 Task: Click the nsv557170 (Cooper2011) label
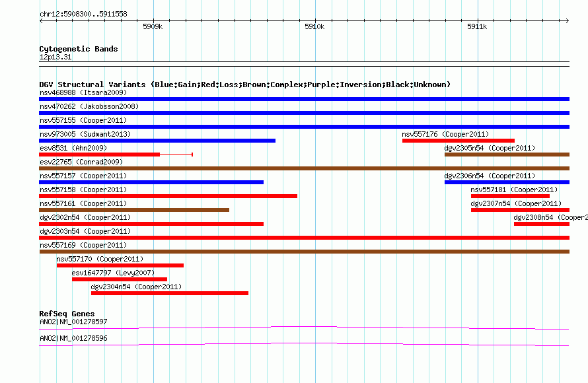click(x=100, y=259)
